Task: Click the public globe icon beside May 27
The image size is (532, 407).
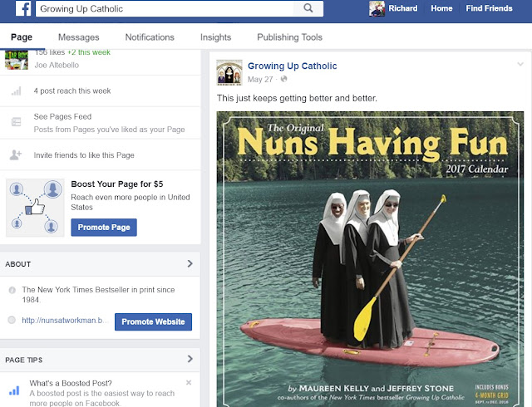Action: coord(284,79)
